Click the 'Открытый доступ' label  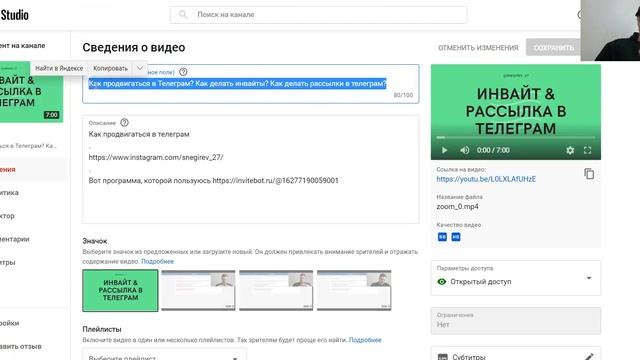tap(481, 282)
